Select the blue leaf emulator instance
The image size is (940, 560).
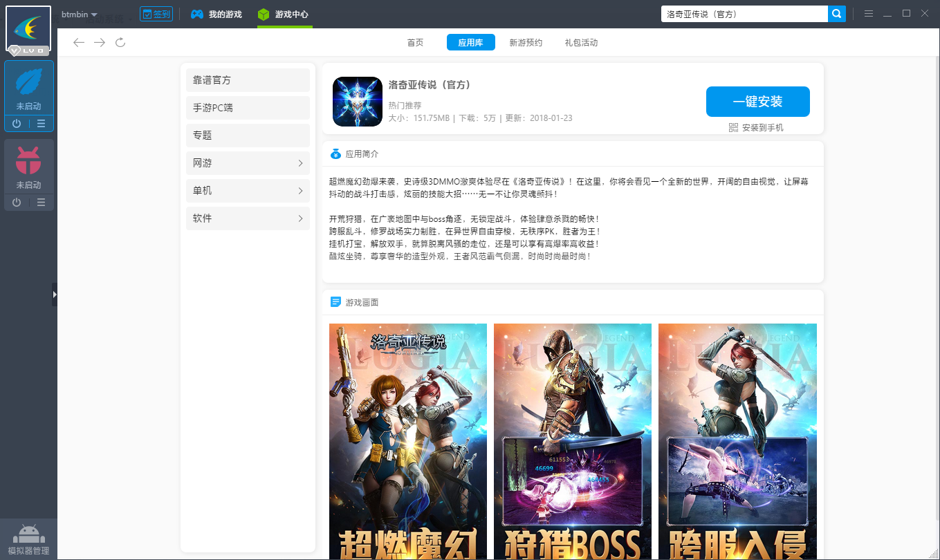pos(28,88)
